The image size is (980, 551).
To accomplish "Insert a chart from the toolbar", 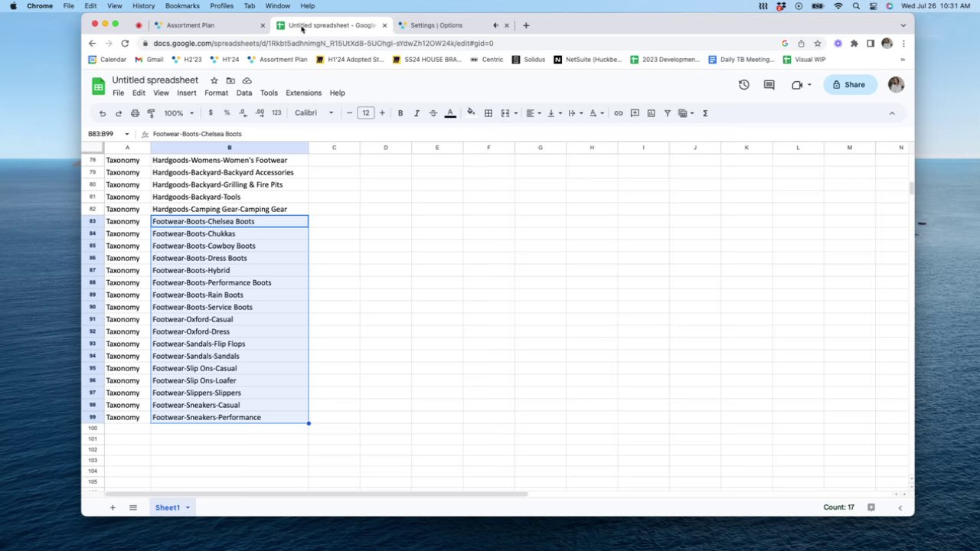I will (x=651, y=113).
